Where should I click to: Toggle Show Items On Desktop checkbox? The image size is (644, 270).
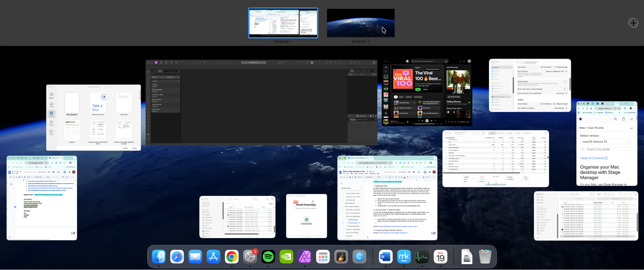click(x=542, y=67)
